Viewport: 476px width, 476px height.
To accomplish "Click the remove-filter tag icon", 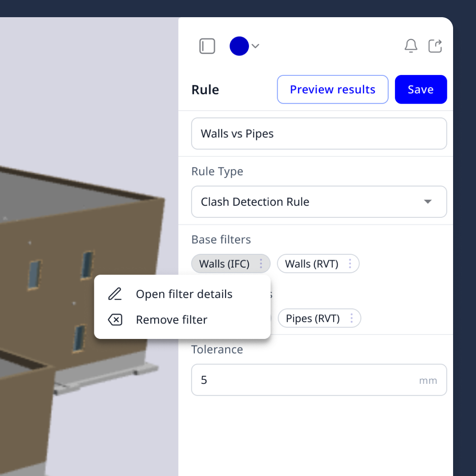I will click(x=115, y=320).
